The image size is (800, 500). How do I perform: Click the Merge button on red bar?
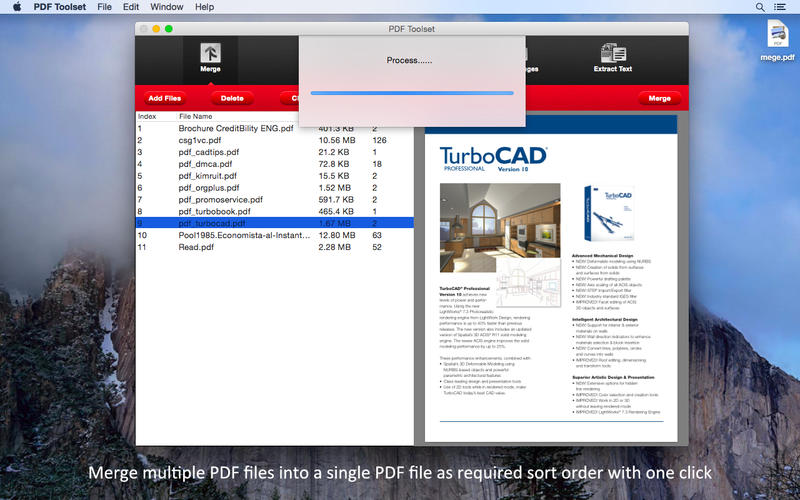pyautogui.click(x=659, y=98)
